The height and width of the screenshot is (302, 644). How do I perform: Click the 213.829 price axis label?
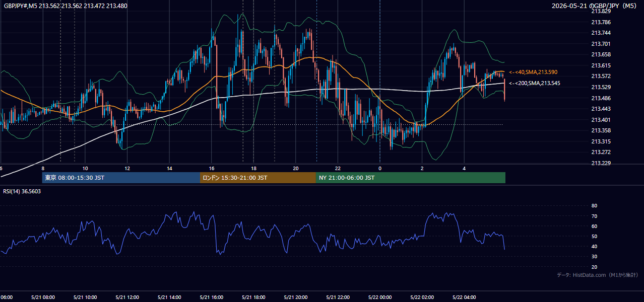point(601,11)
